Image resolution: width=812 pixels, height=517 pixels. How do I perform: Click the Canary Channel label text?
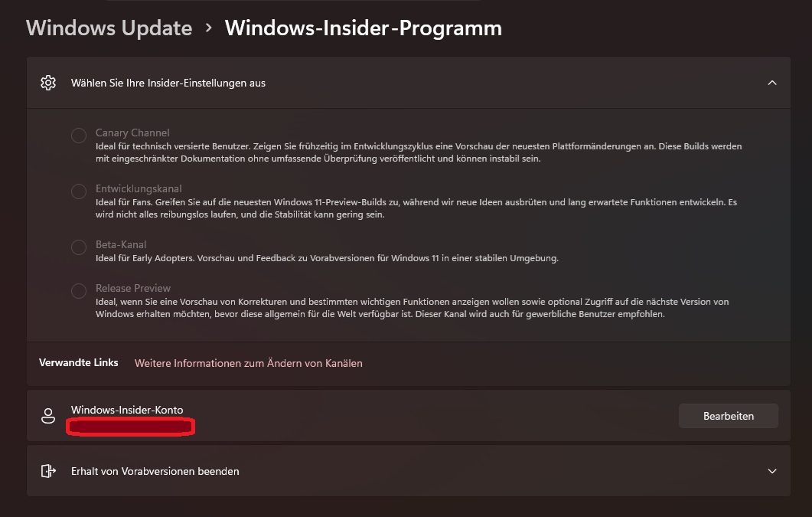coord(132,133)
